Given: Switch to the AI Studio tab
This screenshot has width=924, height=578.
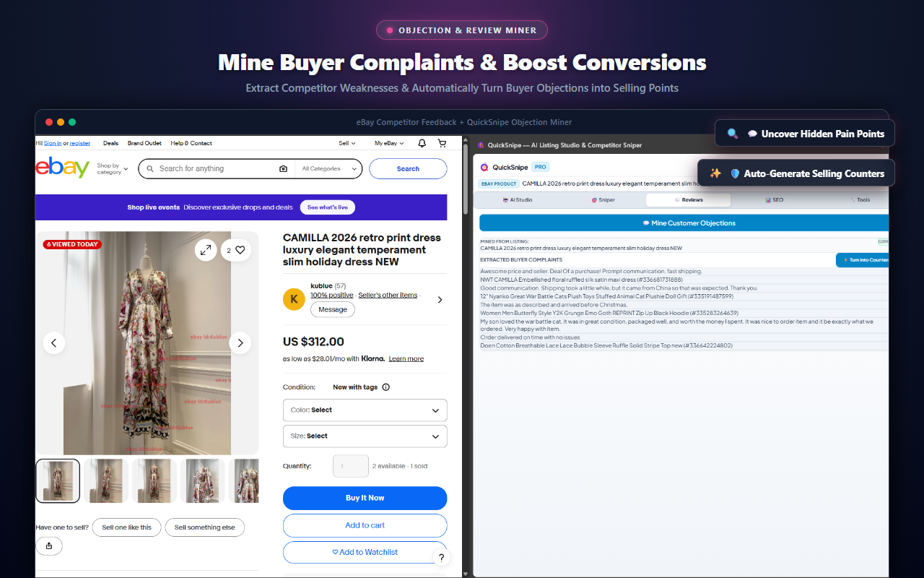Looking at the screenshot, I should [518, 199].
